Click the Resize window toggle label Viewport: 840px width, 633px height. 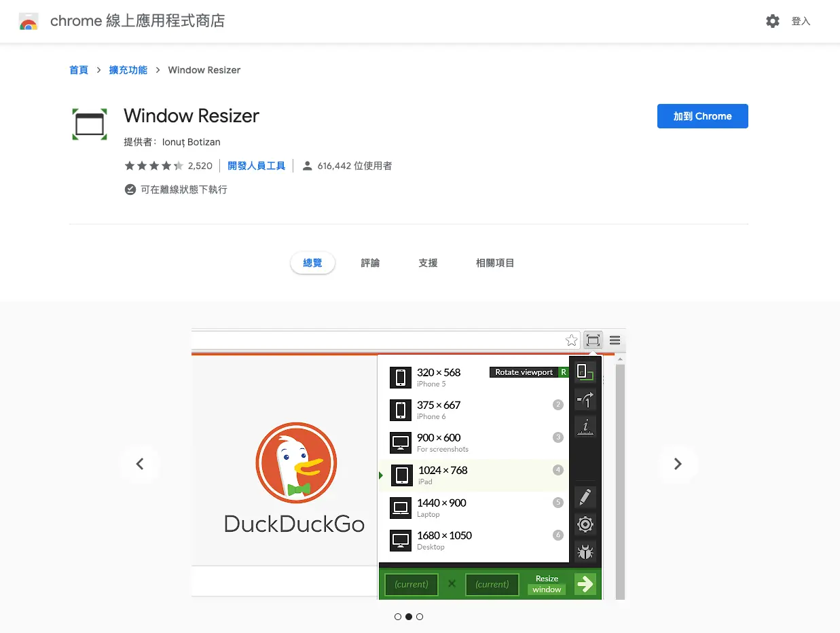pos(547,584)
